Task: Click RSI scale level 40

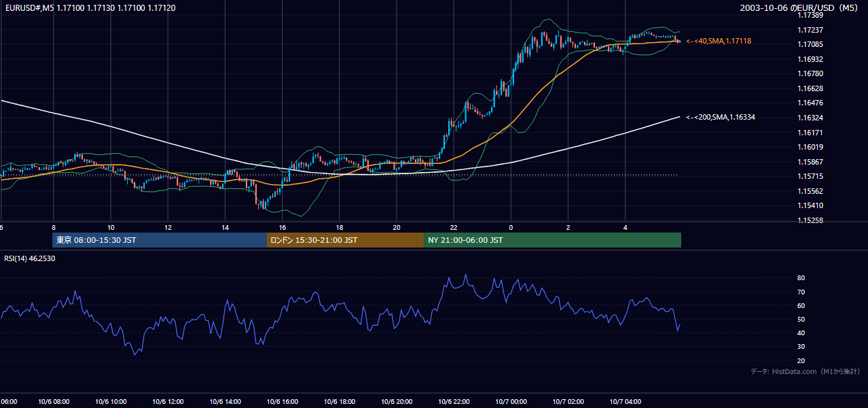Action: click(801, 333)
